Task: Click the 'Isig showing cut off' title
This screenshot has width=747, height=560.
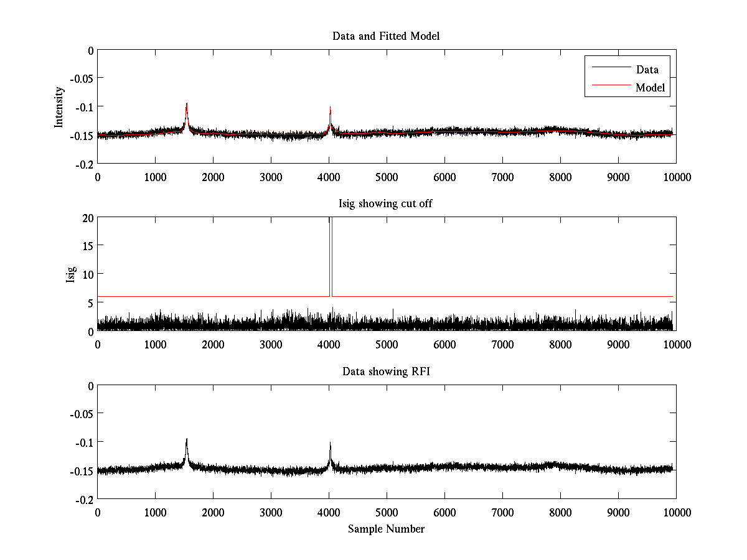Action: click(x=386, y=204)
